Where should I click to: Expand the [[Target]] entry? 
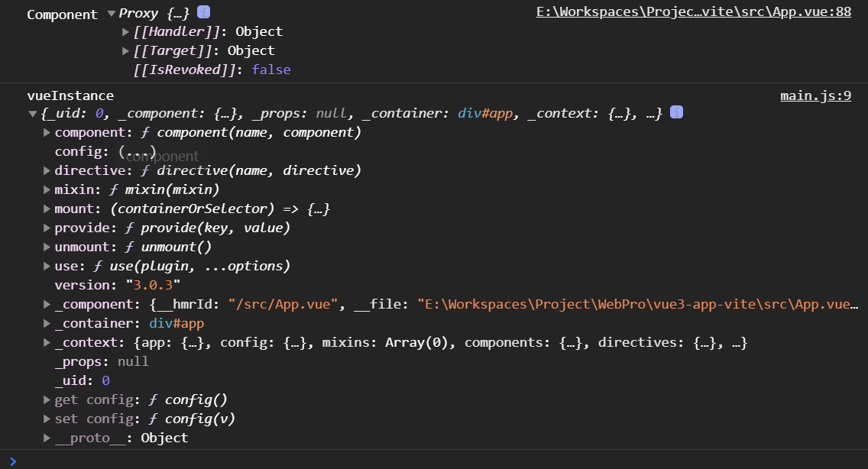click(126, 50)
